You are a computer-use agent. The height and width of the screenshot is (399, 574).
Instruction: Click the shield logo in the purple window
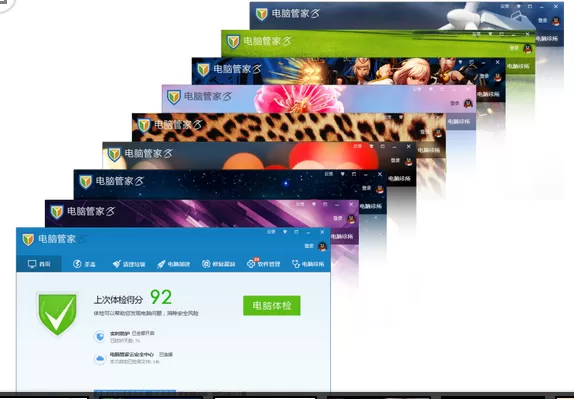(57, 212)
